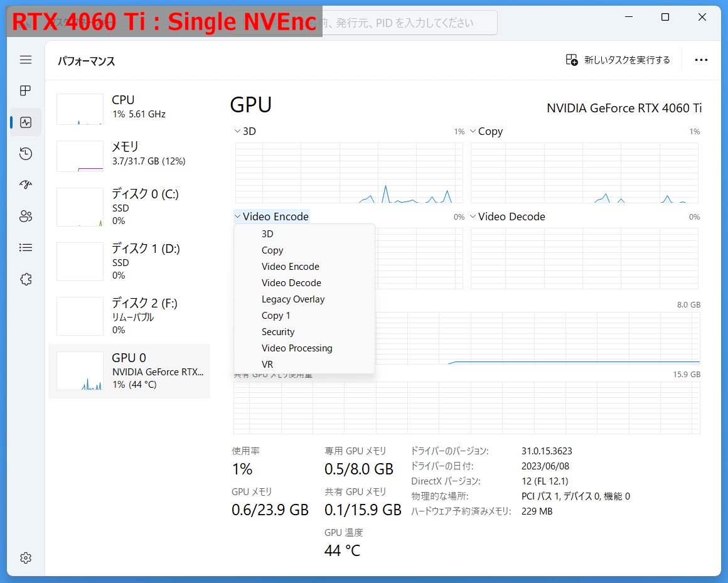
Task: Close the Task Manager window
Action: 702,17
